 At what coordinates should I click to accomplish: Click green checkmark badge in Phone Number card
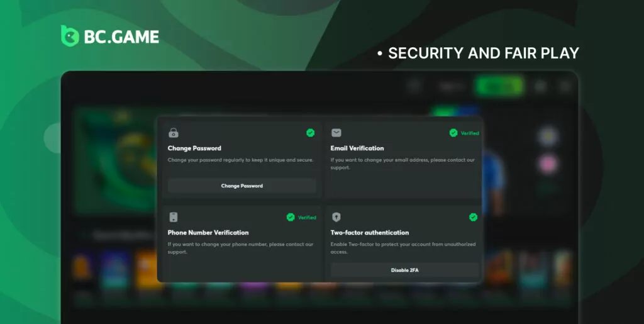[291, 217]
